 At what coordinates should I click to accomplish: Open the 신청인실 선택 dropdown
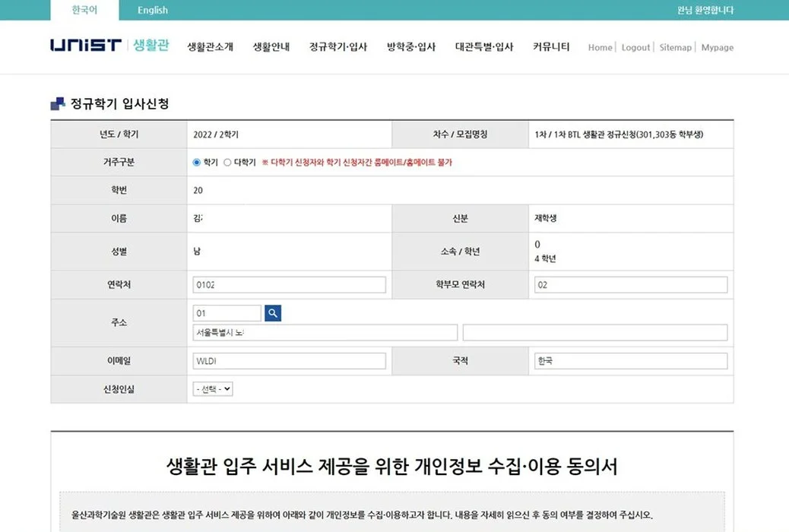[213, 389]
